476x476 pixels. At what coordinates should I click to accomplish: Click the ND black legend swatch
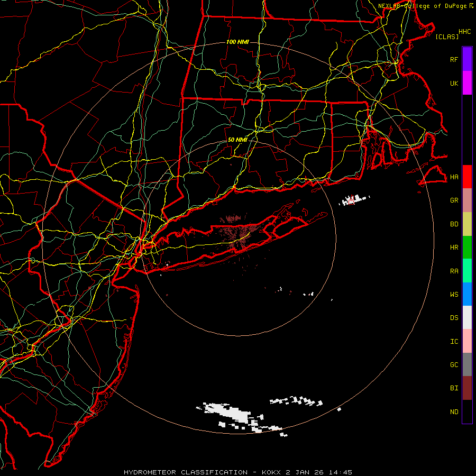click(x=467, y=411)
